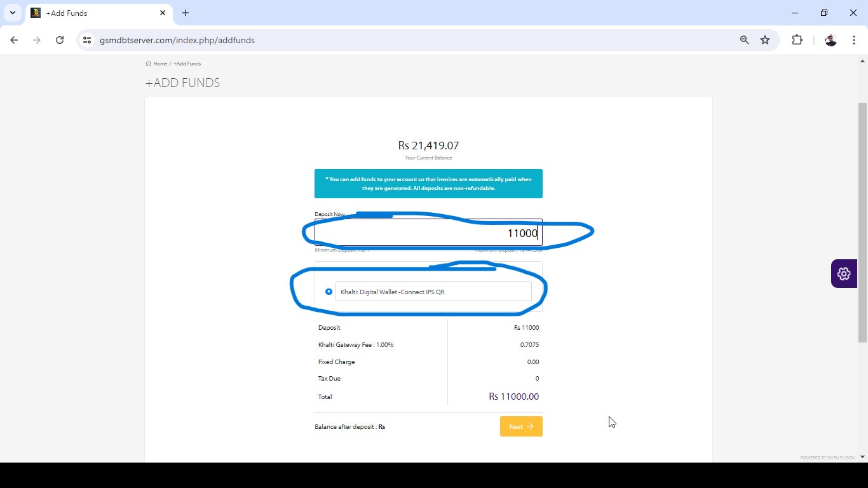Click the Rs 11000 deposit value
868x488 pixels.
(526, 327)
